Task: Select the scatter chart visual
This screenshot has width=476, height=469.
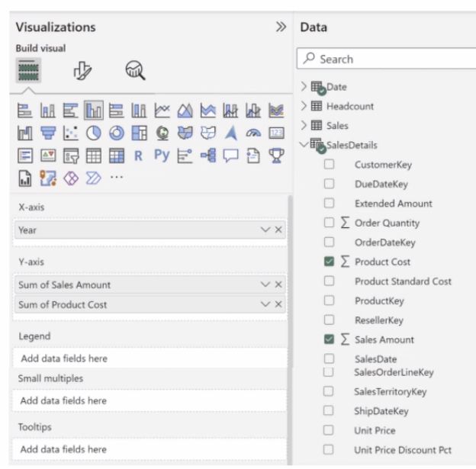Action: coord(71,133)
